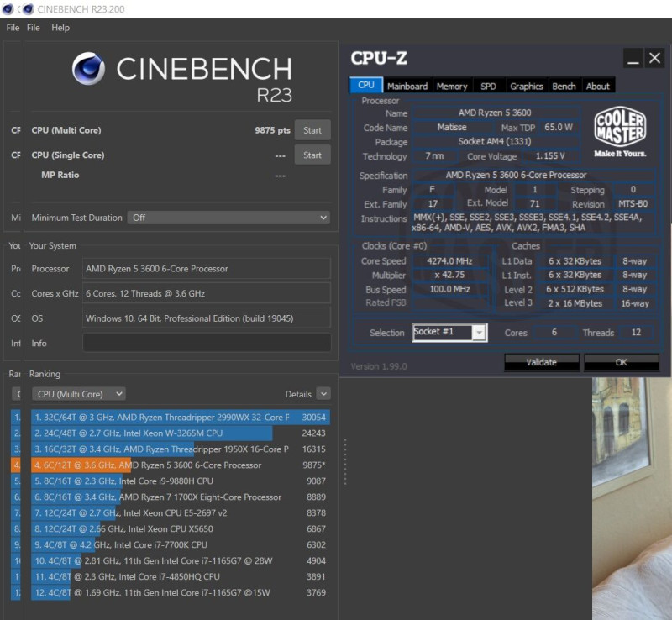Image resolution: width=672 pixels, height=620 pixels.
Task: Click the Processor field showing AMD Ryzen 5 3600
Action: pos(207,269)
